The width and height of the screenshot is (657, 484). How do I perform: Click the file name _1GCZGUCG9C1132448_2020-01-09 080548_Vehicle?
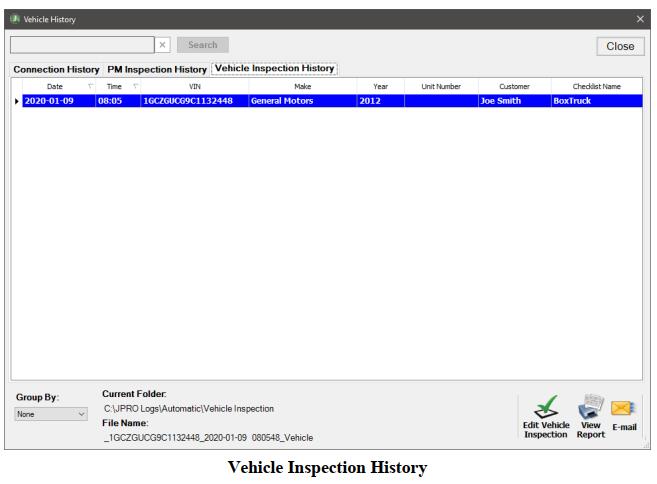pos(208,437)
